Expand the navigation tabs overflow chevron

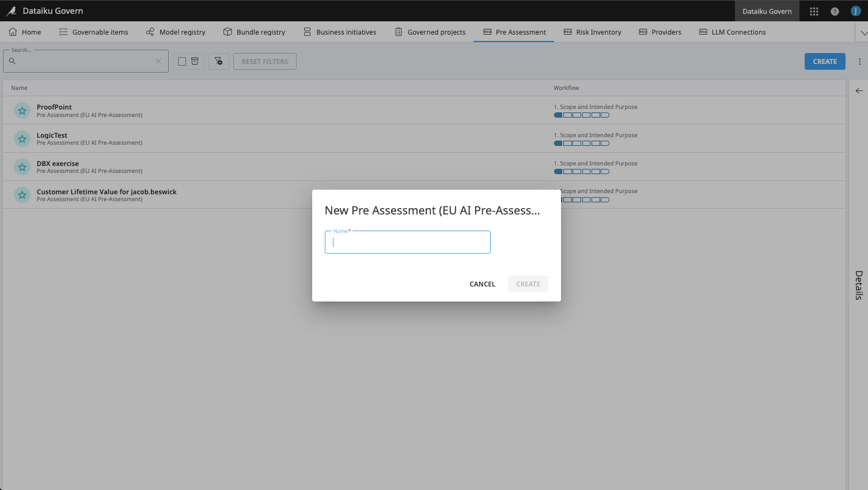(x=863, y=33)
